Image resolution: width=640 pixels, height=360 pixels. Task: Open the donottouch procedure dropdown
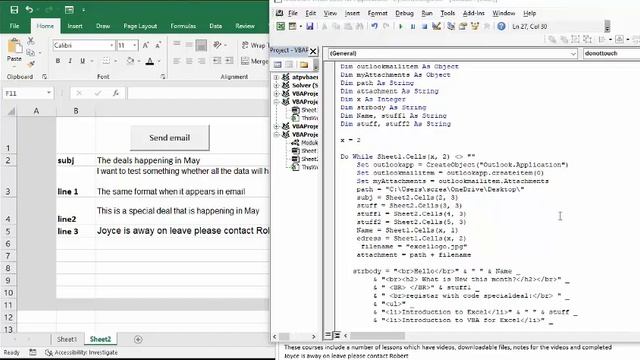[611, 53]
